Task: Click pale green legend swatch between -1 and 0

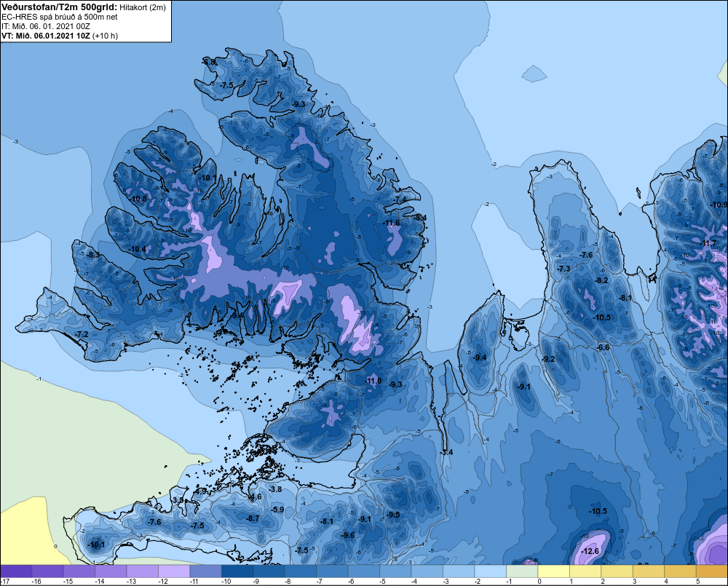Action: [x=521, y=571]
